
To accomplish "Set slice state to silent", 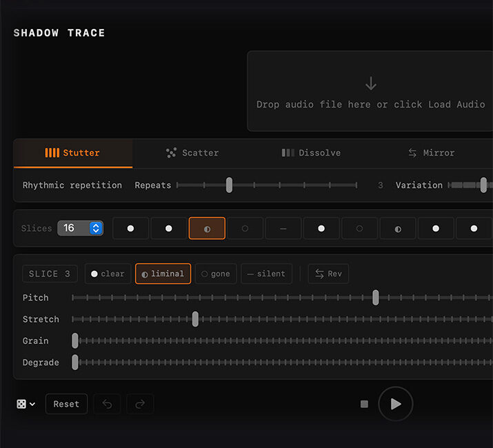I will coord(266,274).
